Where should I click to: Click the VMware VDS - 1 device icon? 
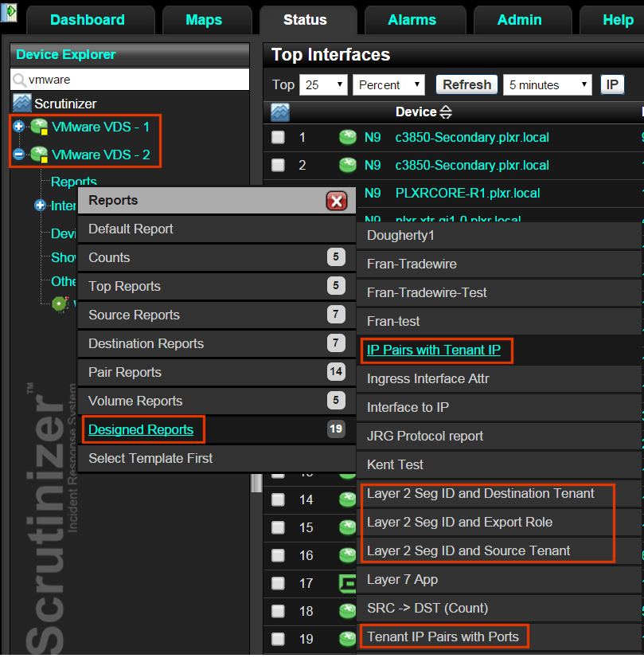(x=39, y=127)
